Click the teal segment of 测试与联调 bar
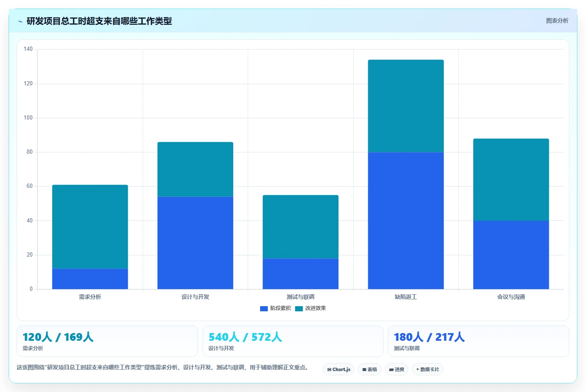 [x=301, y=227]
